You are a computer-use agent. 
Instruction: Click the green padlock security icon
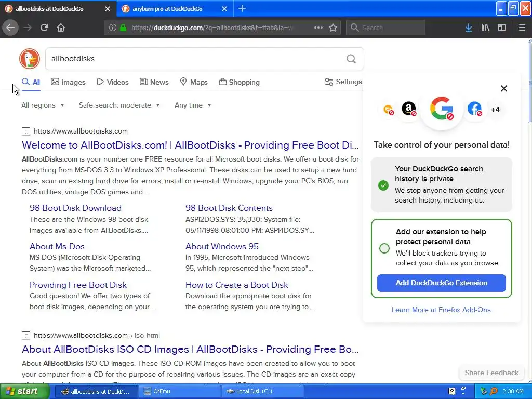(123, 28)
